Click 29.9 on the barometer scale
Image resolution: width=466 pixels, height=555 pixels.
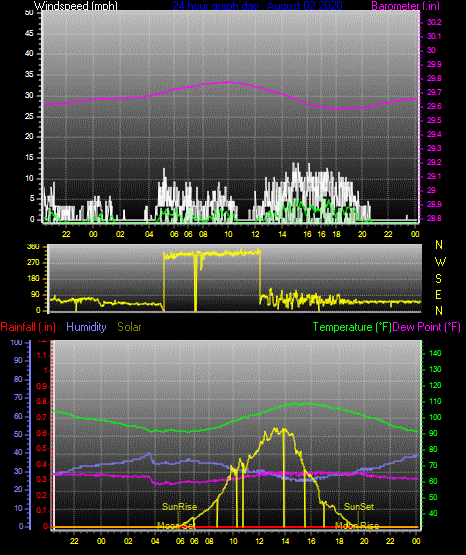click(434, 64)
